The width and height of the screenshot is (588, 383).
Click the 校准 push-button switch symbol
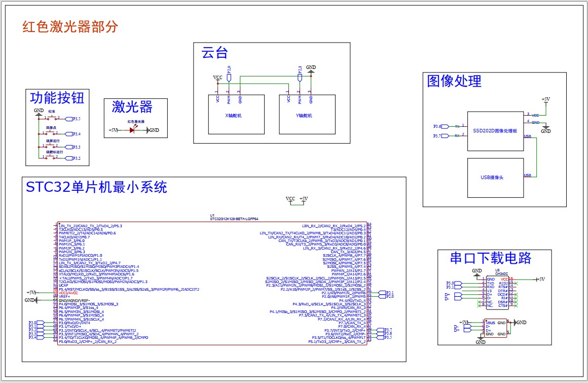pos(52,118)
